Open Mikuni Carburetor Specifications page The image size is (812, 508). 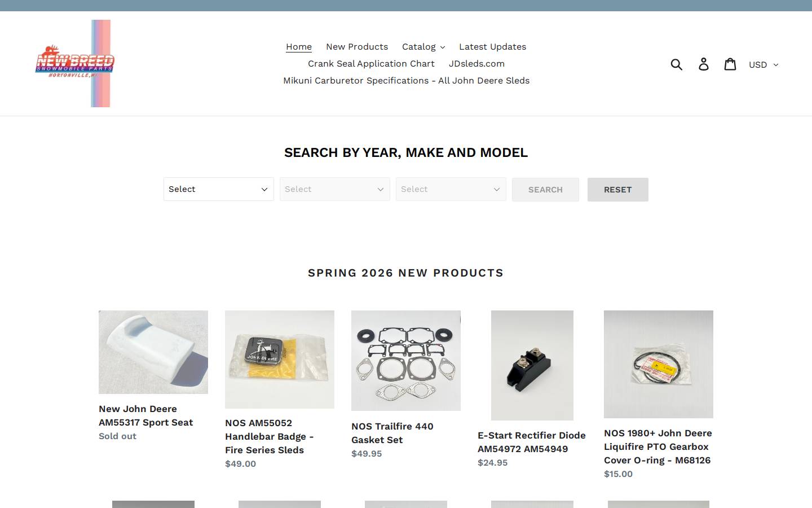(x=406, y=81)
